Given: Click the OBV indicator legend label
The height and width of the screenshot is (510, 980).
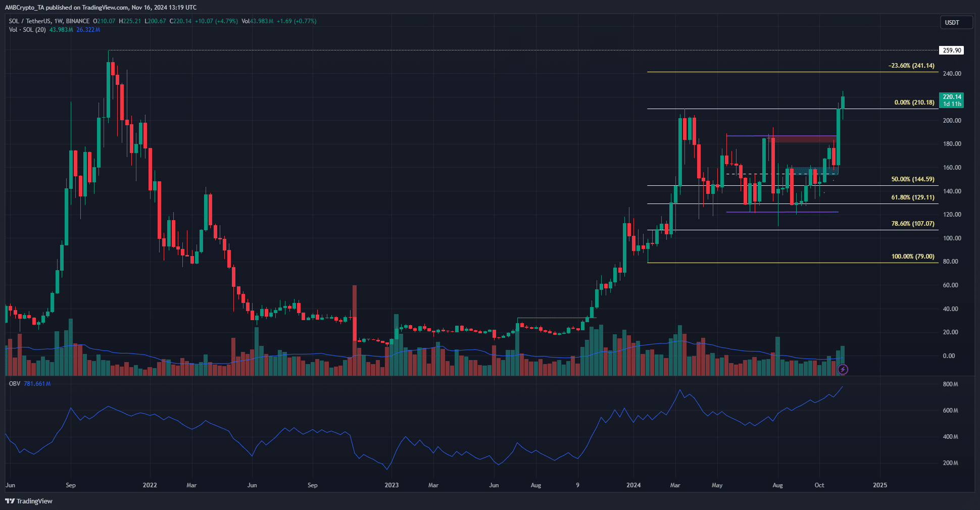Looking at the screenshot, I should pos(15,384).
